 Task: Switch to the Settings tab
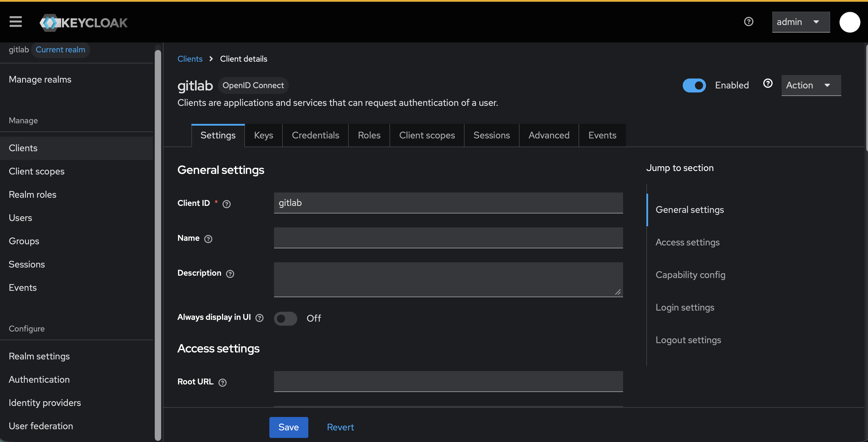[x=218, y=136]
